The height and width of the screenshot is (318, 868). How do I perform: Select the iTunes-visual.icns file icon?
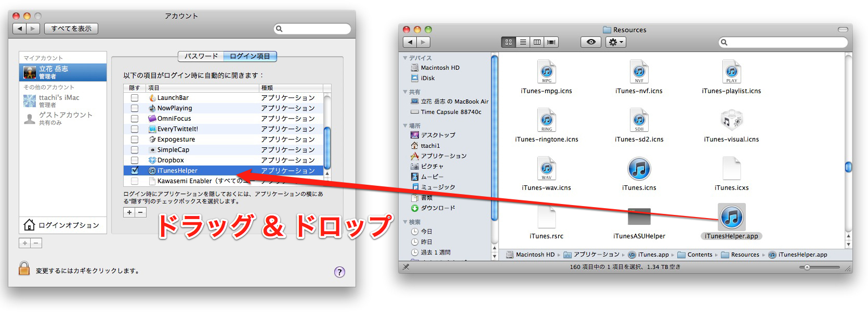[x=731, y=121]
